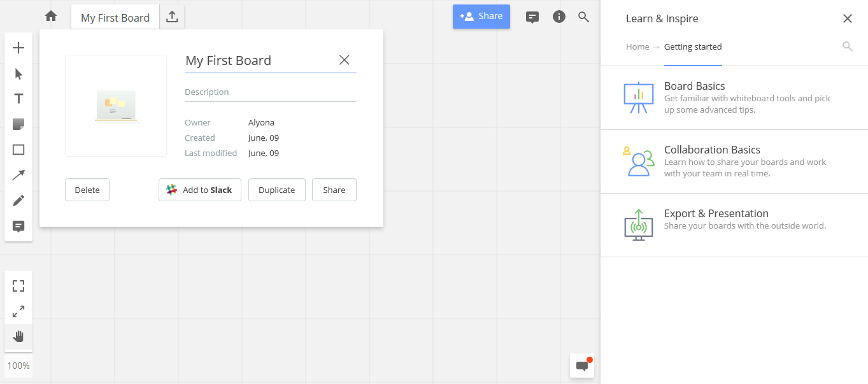The width and height of the screenshot is (868, 384).
Task: Toggle the hand pan tool
Action: [18, 336]
